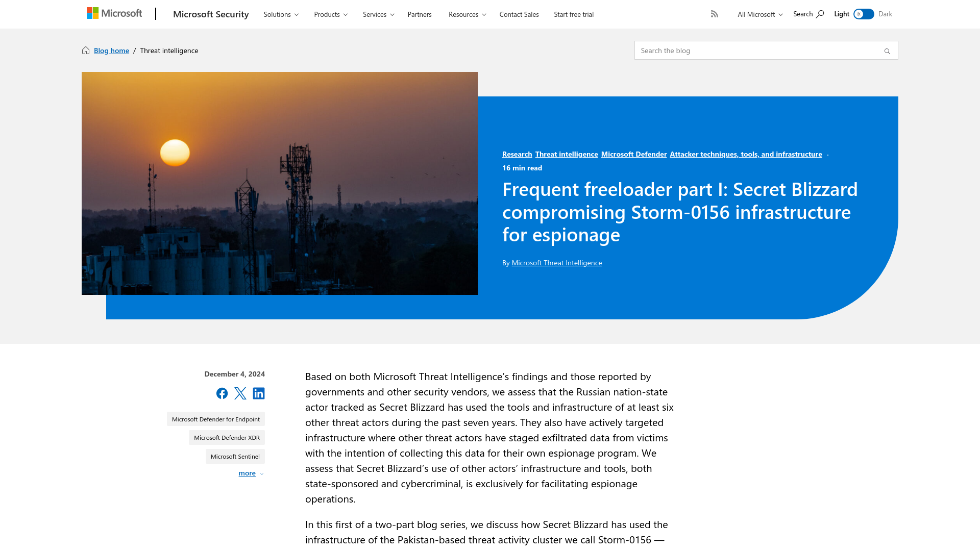Expand the more tags section
This screenshot has width=980, height=551.
click(x=251, y=473)
